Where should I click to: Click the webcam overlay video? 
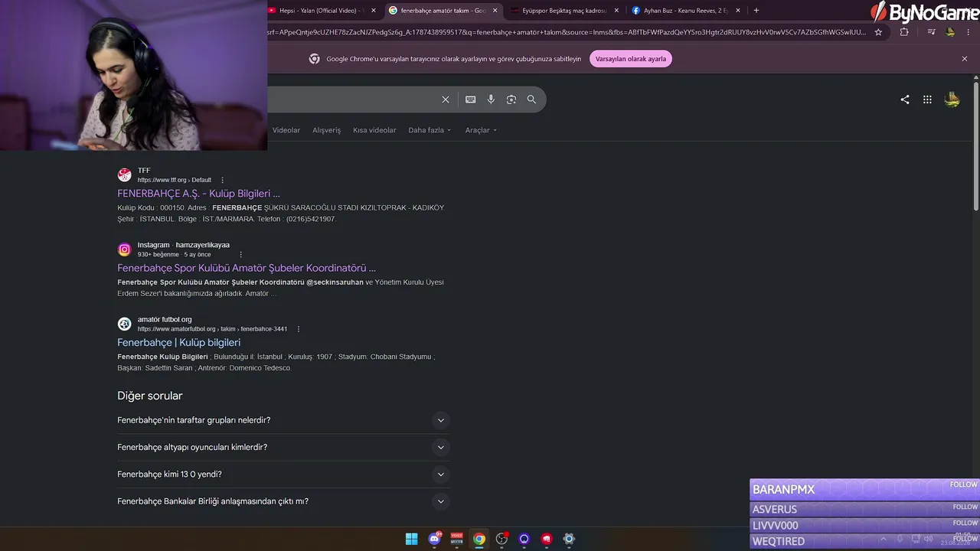133,75
